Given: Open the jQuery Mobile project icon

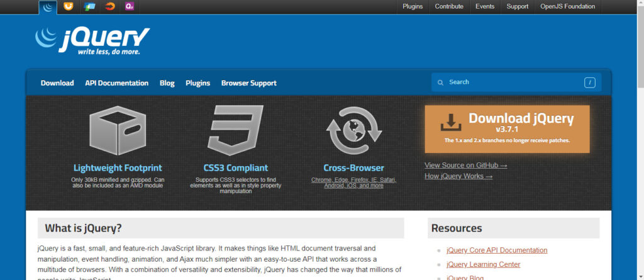Looking at the screenshot, I should (x=89, y=6).
